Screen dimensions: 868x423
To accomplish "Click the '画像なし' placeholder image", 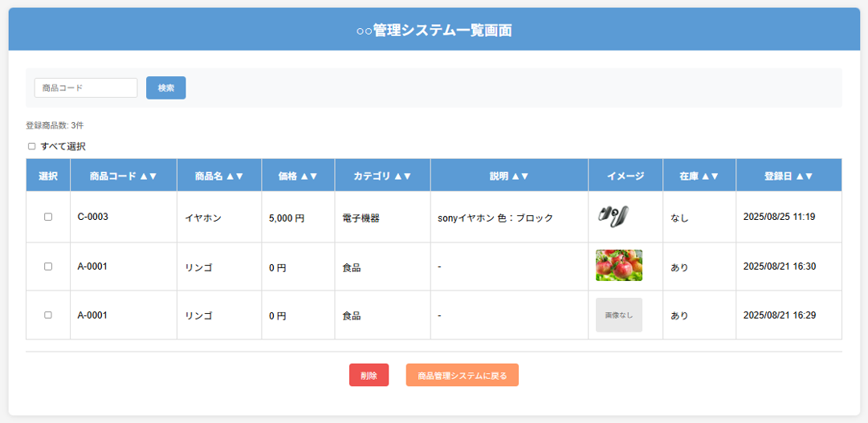I will (618, 315).
